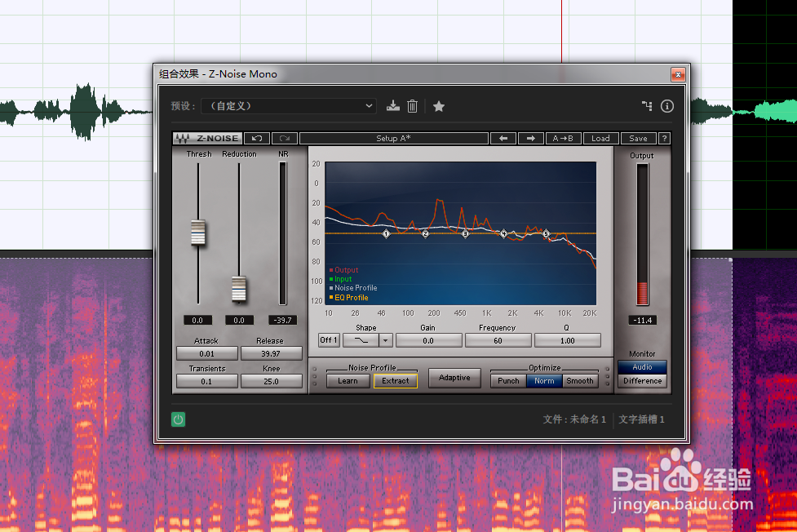Screen dimensions: 797x532
Task: Enable Adaptive noise profiling
Action: (x=454, y=378)
